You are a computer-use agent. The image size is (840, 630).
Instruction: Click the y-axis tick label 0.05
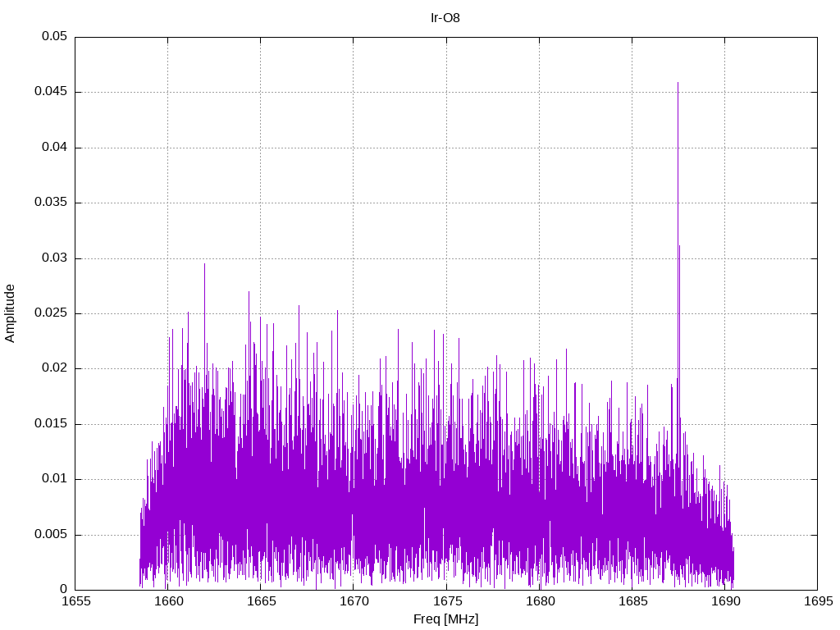point(54,37)
